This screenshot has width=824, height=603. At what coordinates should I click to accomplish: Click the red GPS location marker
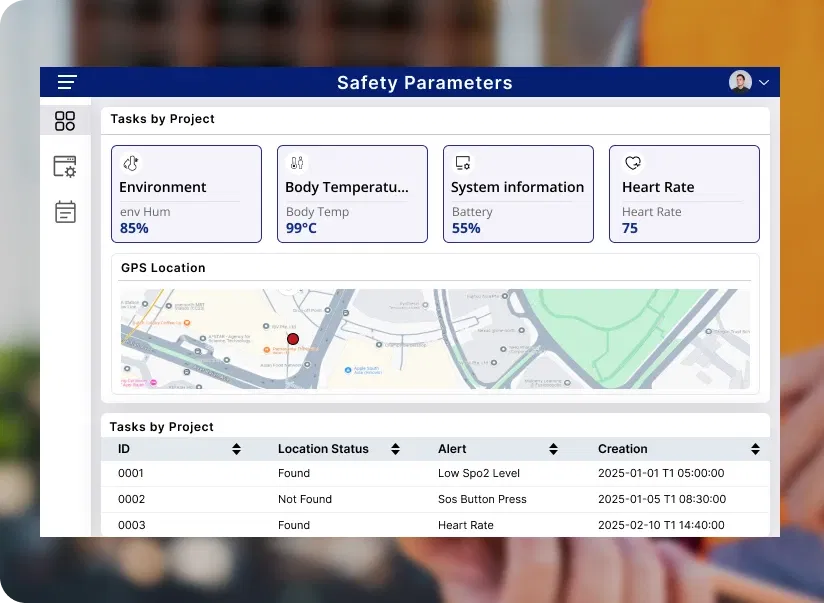(x=293, y=340)
